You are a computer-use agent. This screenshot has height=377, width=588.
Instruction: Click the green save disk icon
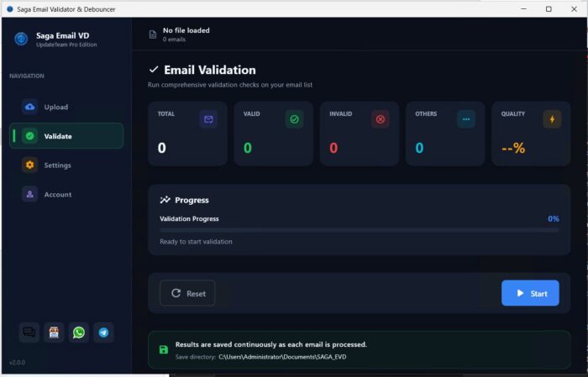pyautogui.click(x=164, y=349)
